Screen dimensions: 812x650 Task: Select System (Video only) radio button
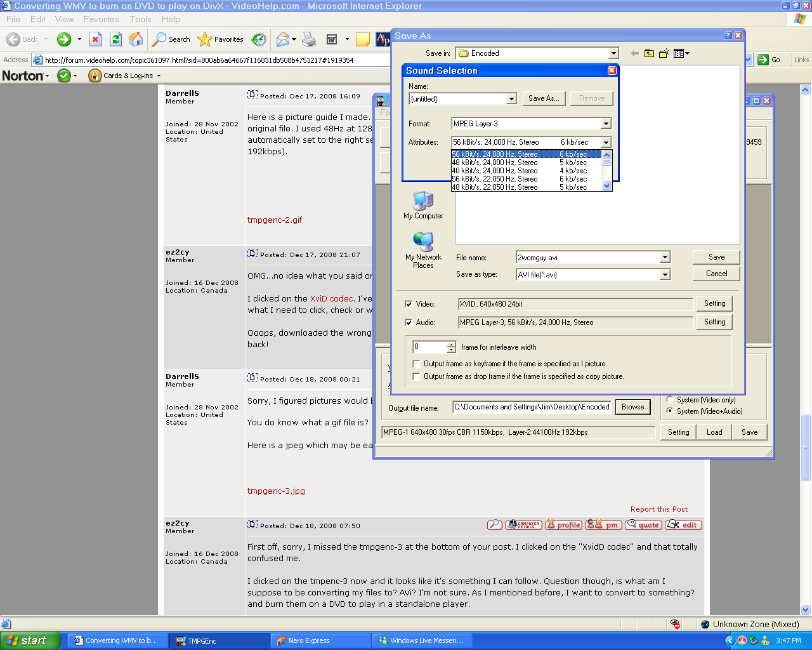[670, 400]
